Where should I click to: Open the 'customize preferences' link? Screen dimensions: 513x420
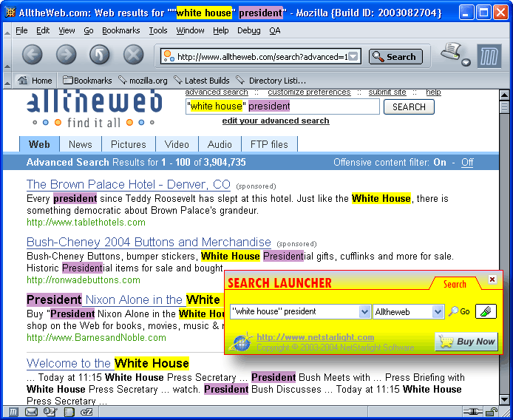[309, 92]
